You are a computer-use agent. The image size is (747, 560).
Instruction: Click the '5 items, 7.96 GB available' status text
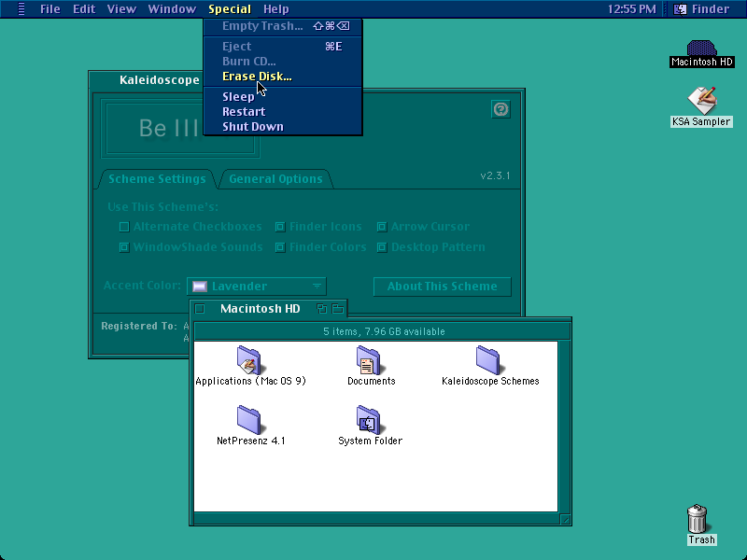[x=384, y=331]
